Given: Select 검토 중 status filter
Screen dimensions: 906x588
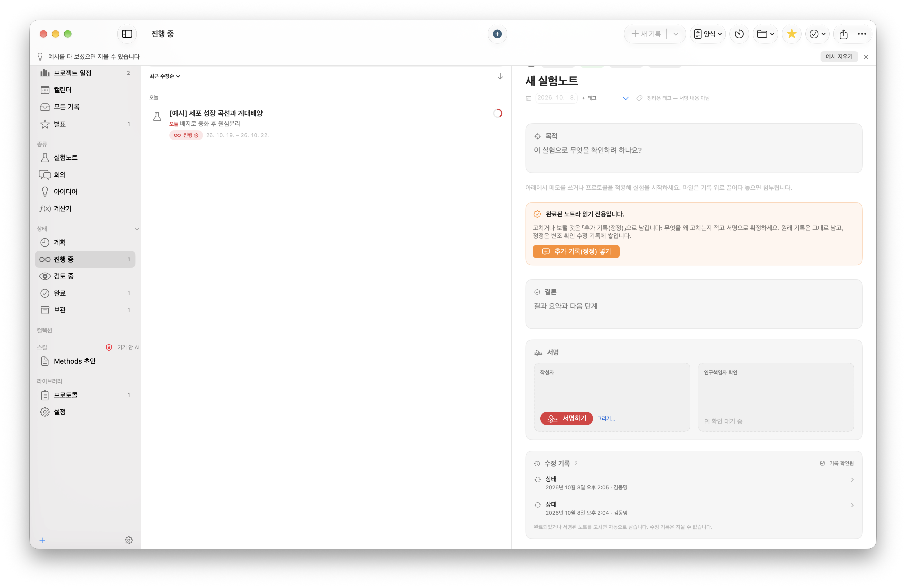Looking at the screenshot, I should point(85,276).
